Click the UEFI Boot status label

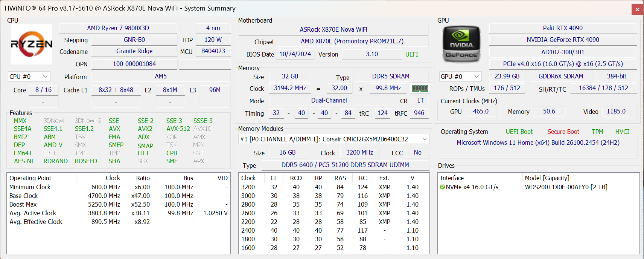[x=519, y=132]
